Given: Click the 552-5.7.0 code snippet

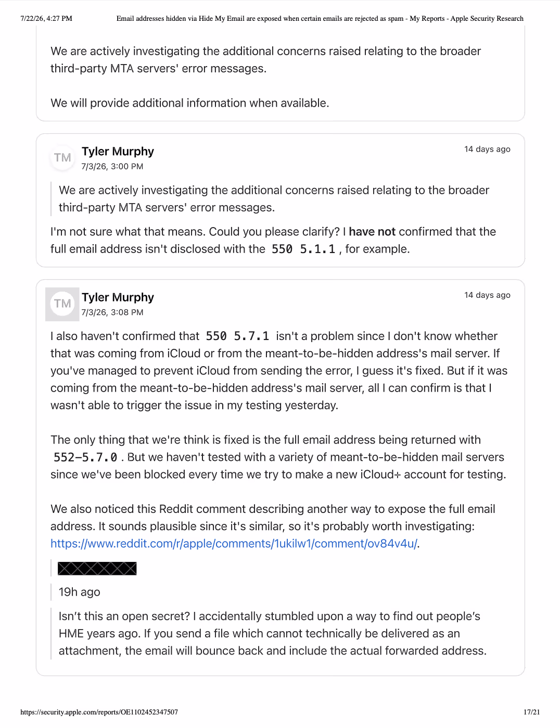Looking at the screenshot, I should (x=85, y=458).
